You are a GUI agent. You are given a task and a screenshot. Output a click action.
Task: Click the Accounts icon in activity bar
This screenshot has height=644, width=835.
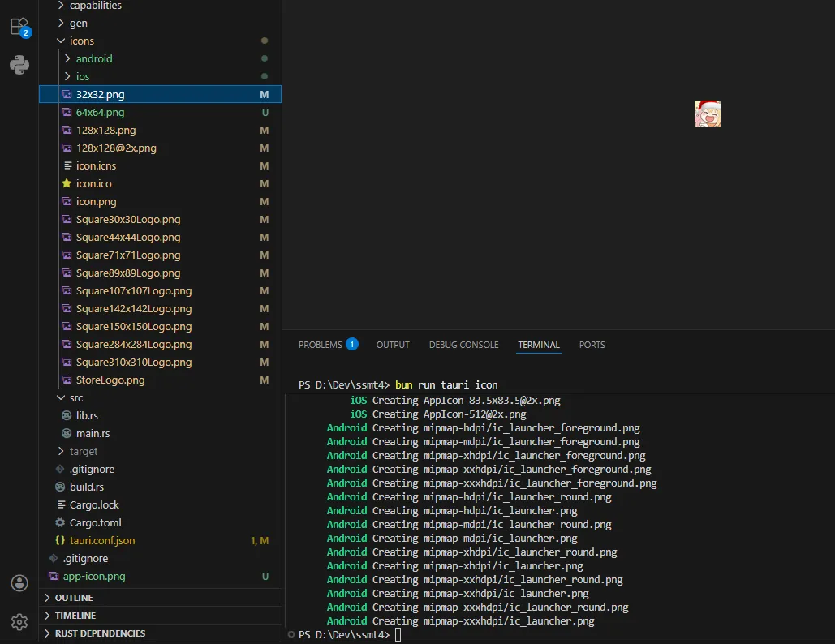point(19,583)
